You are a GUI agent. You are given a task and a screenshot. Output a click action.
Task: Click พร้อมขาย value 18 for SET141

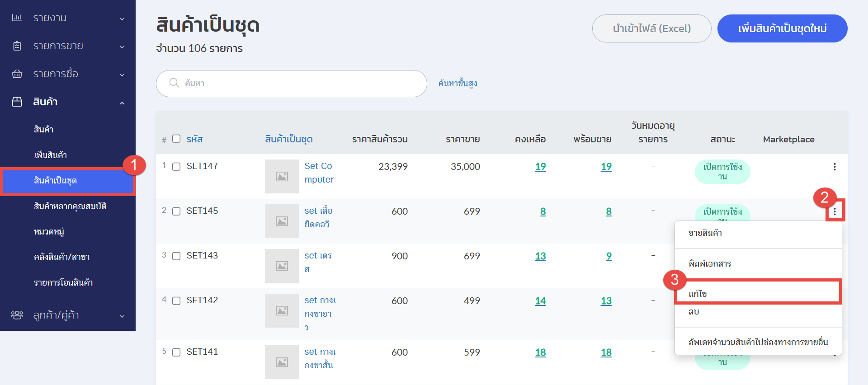(x=606, y=352)
